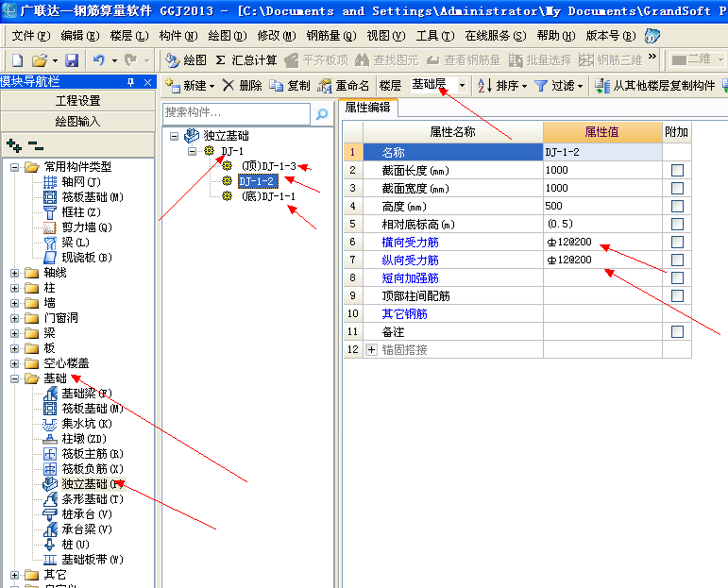Toggle 附加 checkbox for 相对底标高
Viewport: 728px width, 588px height.
pyautogui.click(x=677, y=224)
